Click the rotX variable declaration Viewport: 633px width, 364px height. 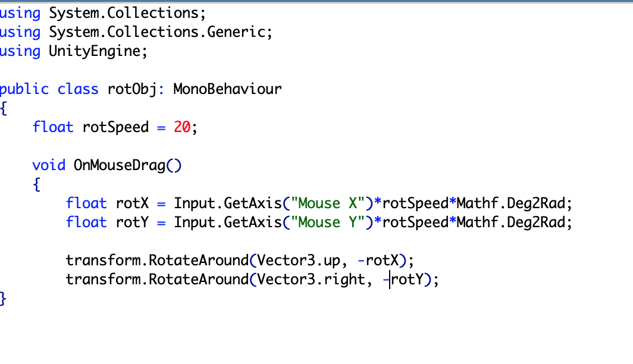131,203
